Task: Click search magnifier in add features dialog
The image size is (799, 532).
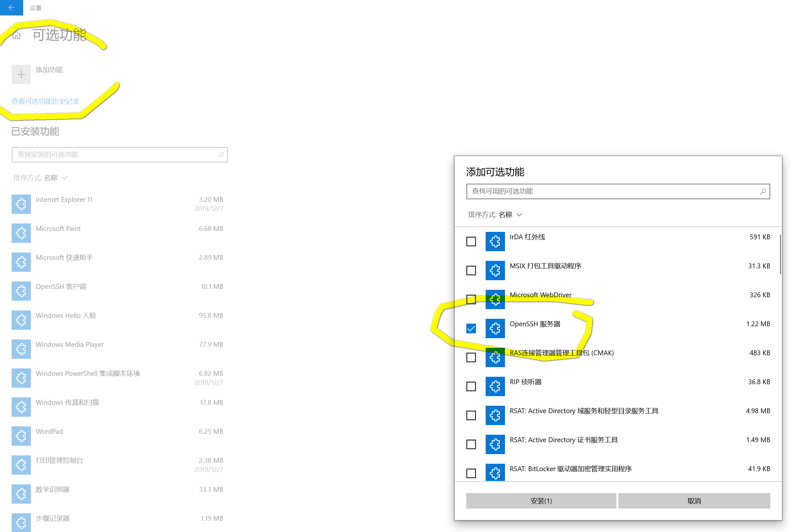Action: click(x=763, y=191)
